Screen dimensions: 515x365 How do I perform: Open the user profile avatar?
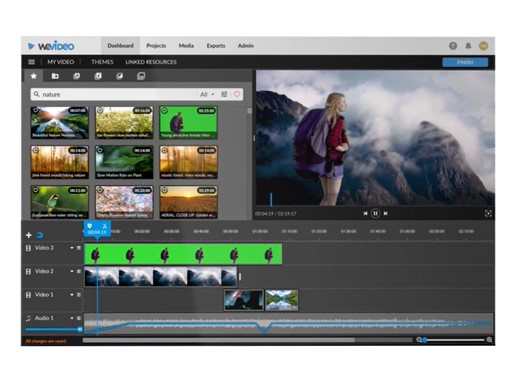(x=483, y=46)
